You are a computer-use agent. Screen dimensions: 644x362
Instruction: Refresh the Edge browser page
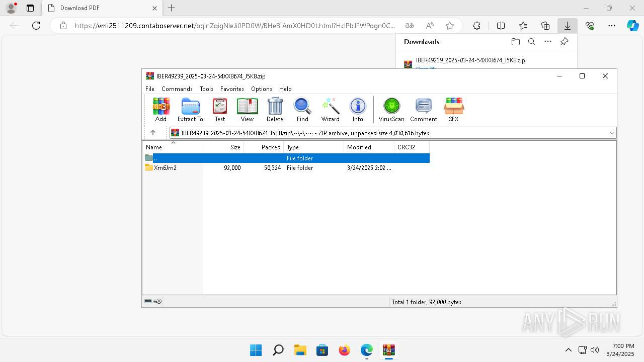(x=36, y=26)
